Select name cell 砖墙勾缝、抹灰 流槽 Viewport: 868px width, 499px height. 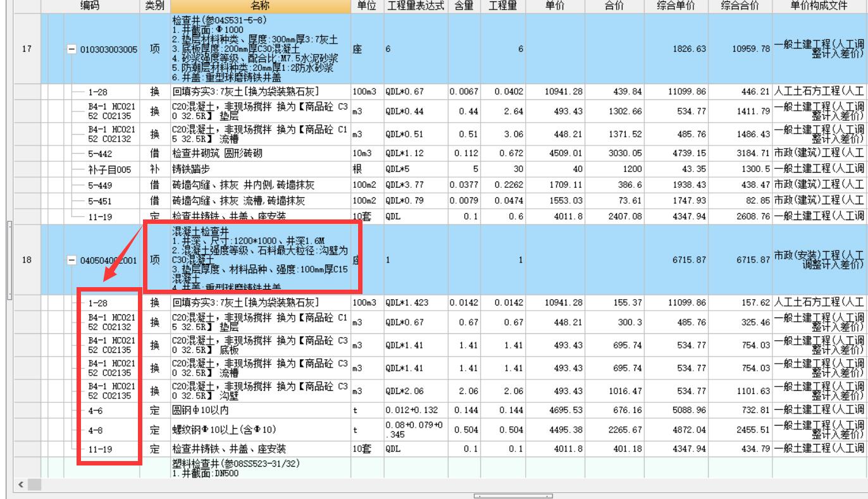point(259,201)
